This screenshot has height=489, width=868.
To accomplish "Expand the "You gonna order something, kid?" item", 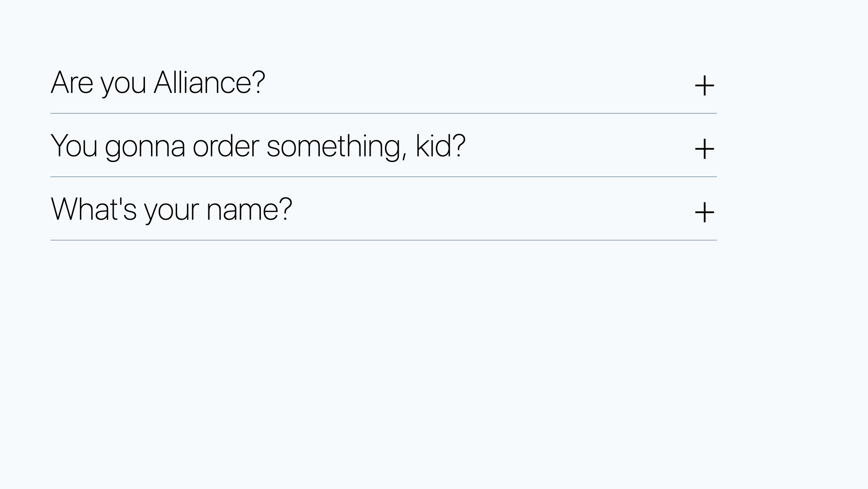I will 704,149.
